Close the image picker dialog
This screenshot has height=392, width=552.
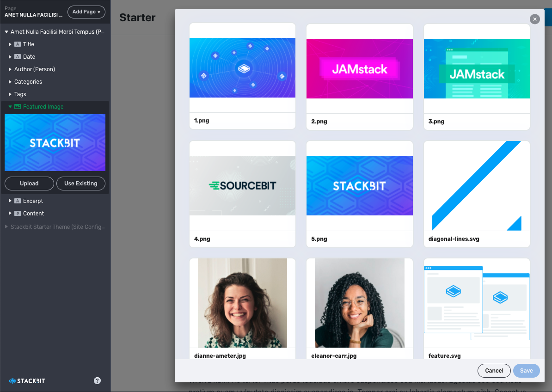point(534,19)
